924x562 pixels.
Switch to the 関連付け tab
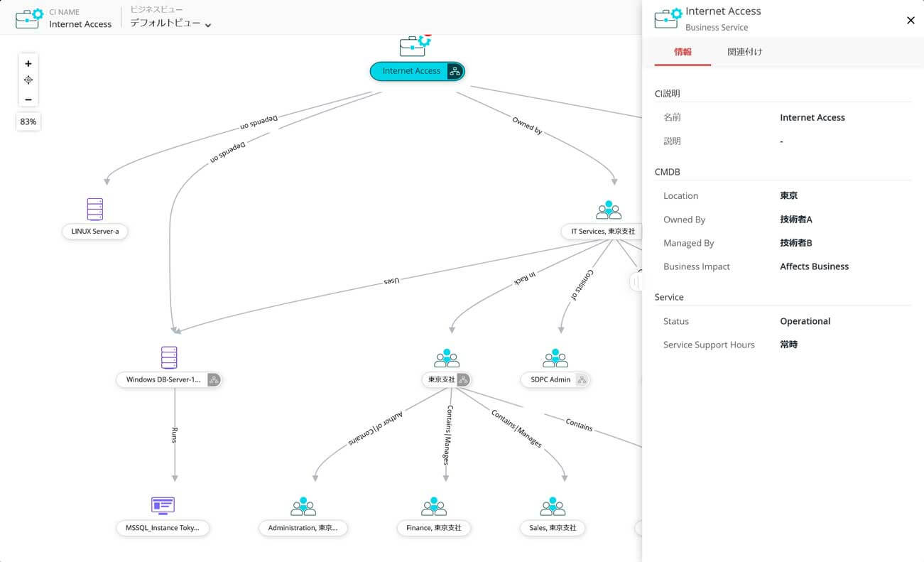(x=745, y=52)
